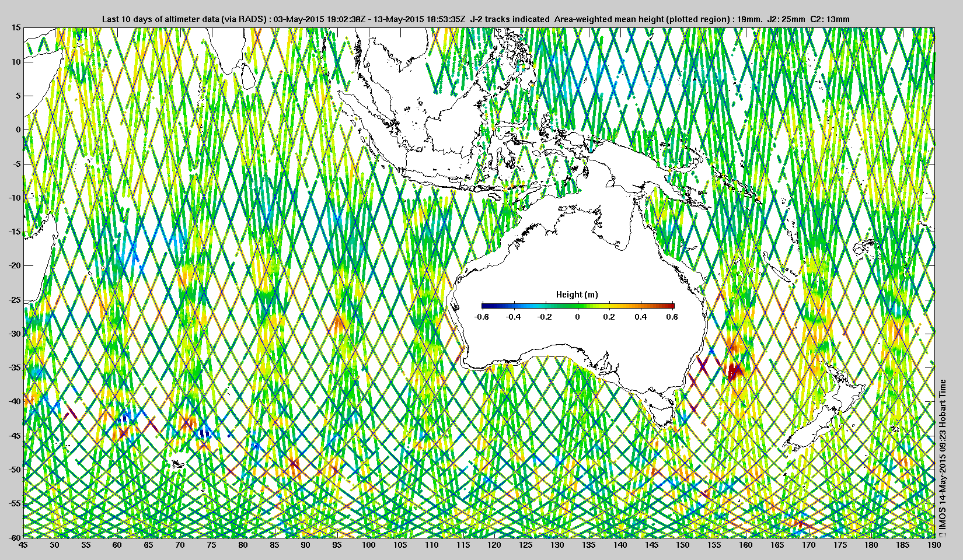Click the 'Height (m)' colorbar label
963x560 pixels.
[x=577, y=295]
